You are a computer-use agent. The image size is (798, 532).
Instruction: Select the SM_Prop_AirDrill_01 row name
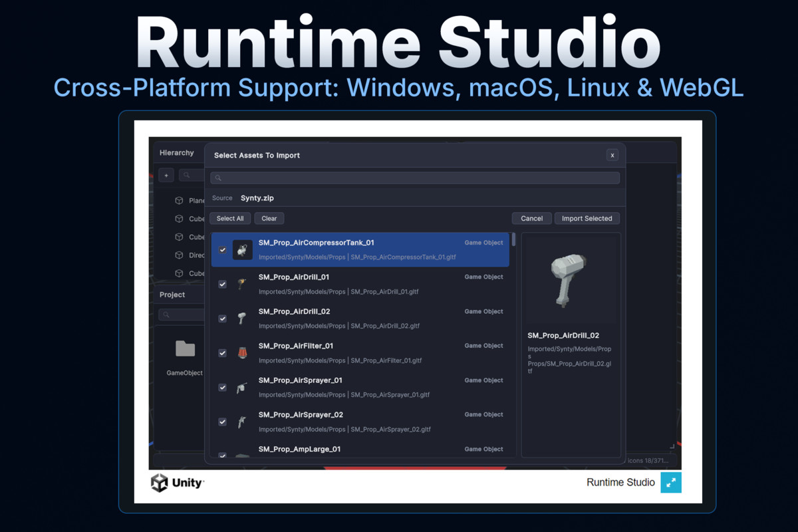coord(294,277)
